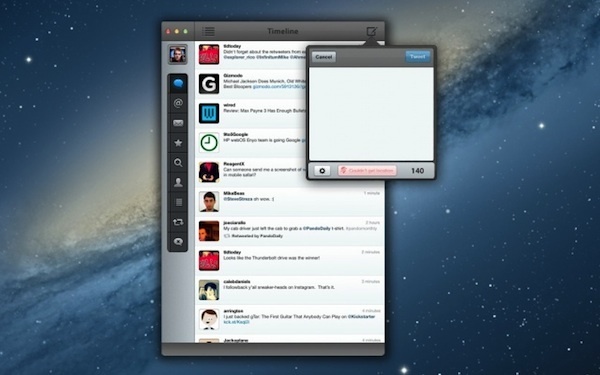Screen dimensions: 600x375
Task: Open calebdaniels's avatar
Action: (x=209, y=290)
